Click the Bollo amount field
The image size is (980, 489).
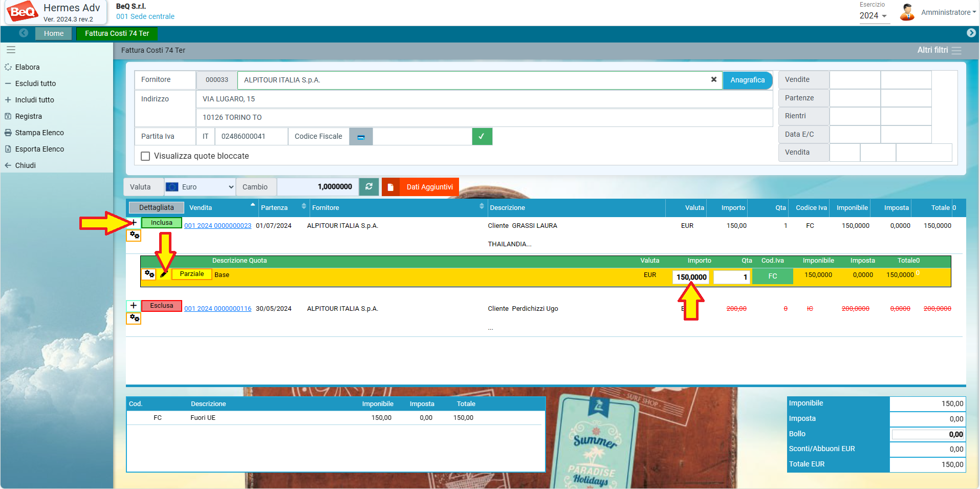click(x=928, y=434)
